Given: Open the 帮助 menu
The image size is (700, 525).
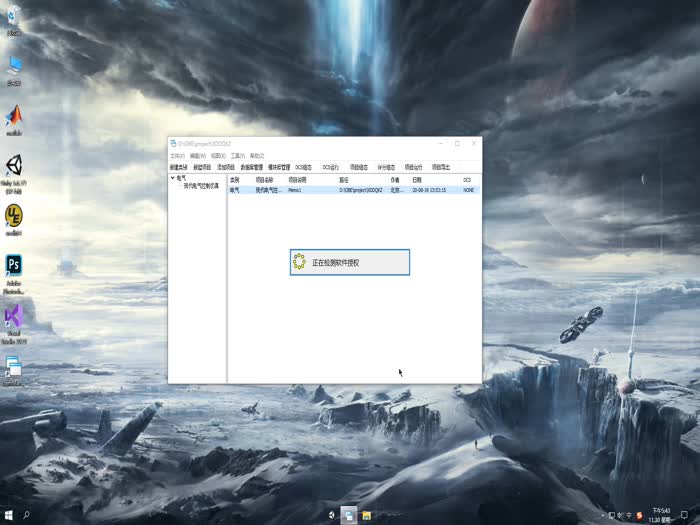Looking at the screenshot, I should (257, 156).
